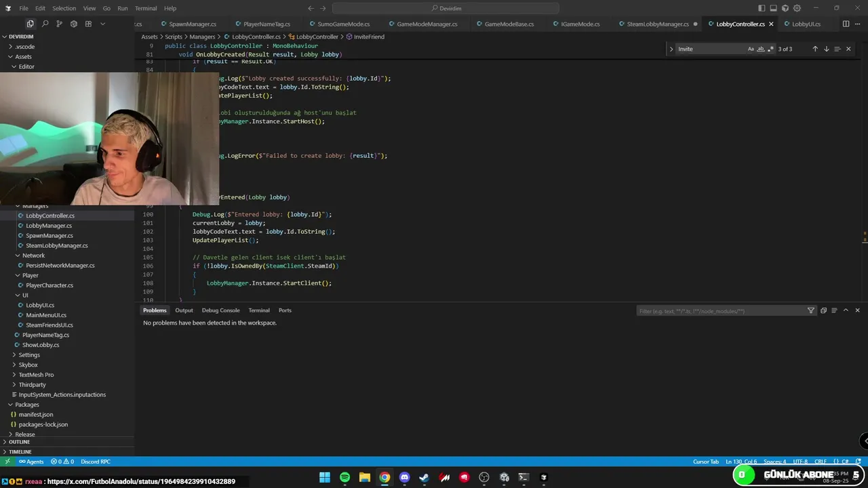868x488 pixels.
Task: Click Discord RPC status bar item
Action: (x=96, y=462)
